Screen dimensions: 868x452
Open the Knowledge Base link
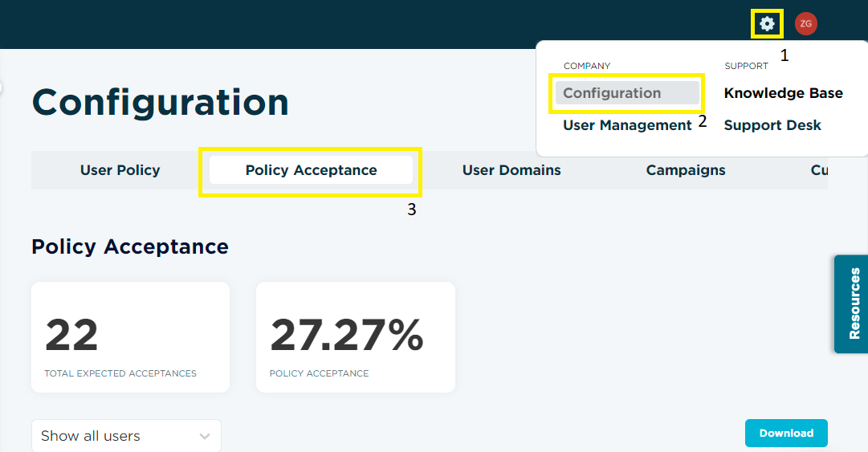point(784,93)
